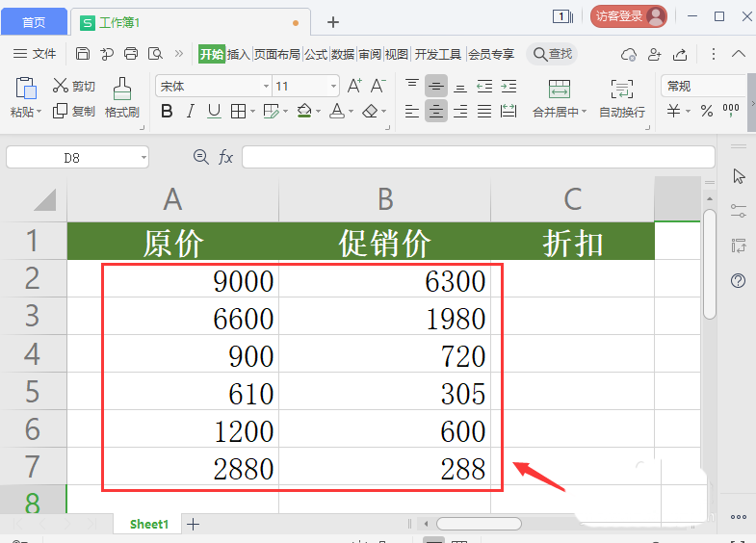The image size is (756, 543).
Task: Click the distributed alignment icon
Action: 508,112
